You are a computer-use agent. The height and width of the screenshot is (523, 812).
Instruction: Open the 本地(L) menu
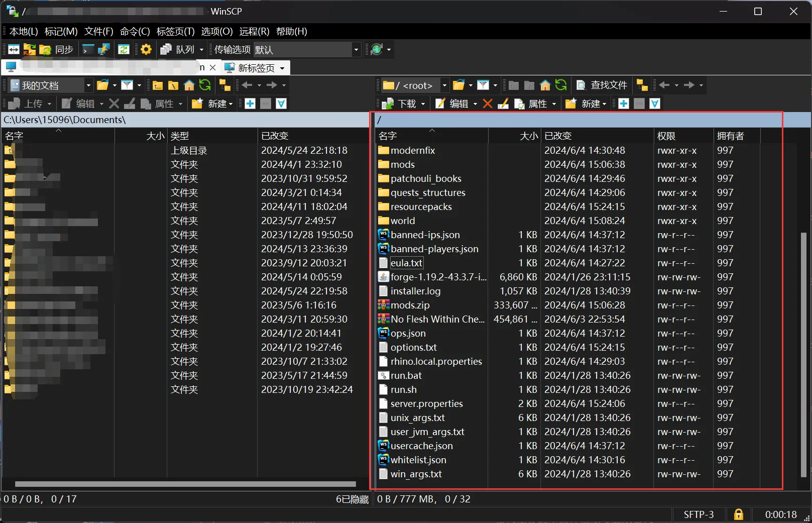pyautogui.click(x=24, y=31)
